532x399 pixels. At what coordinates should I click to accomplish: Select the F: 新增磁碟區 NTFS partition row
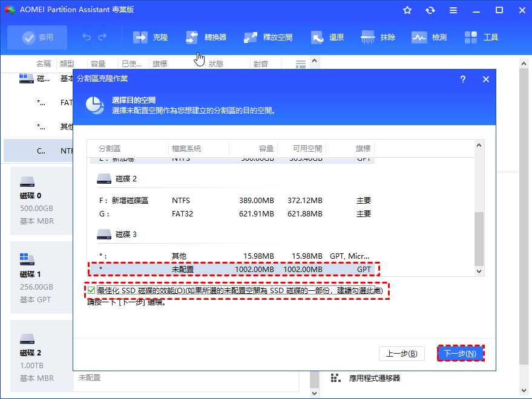coord(232,201)
